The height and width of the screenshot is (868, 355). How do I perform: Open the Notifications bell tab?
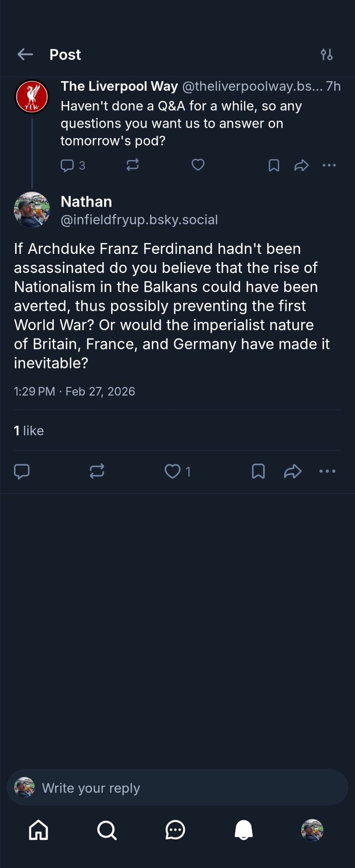click(x=243, y=830)
